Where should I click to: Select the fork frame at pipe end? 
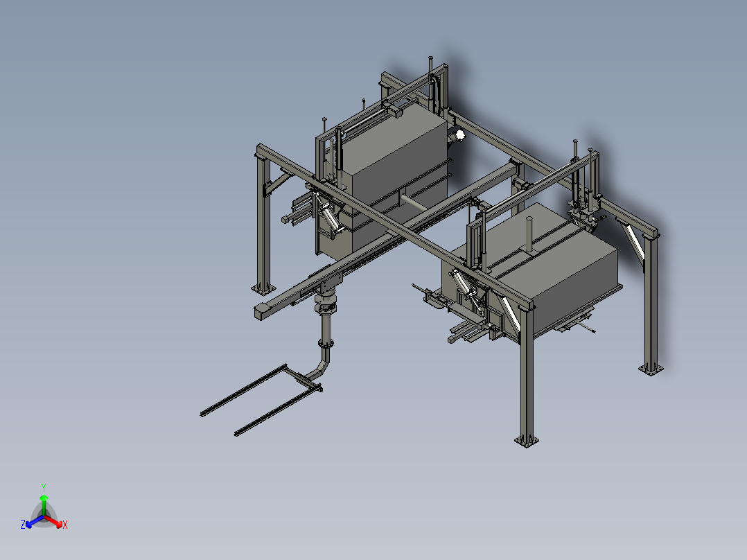261,399
